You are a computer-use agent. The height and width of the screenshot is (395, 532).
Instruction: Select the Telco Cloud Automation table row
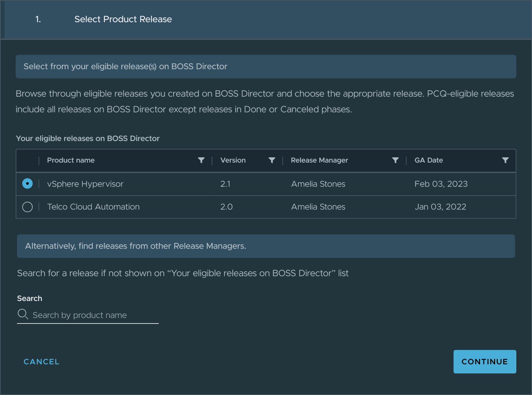[x=229, y=207]
